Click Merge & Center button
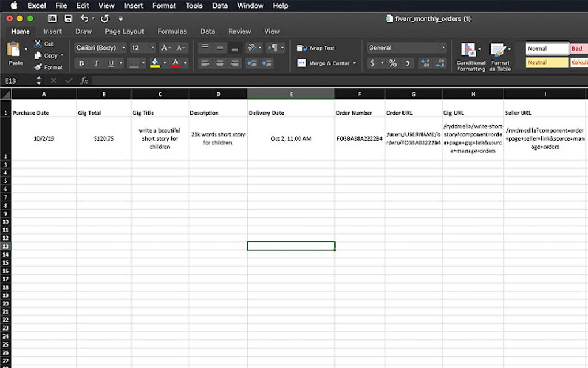The height and width of the screenshot is (368, 588). pyautogui.click(x=323, y=63)
